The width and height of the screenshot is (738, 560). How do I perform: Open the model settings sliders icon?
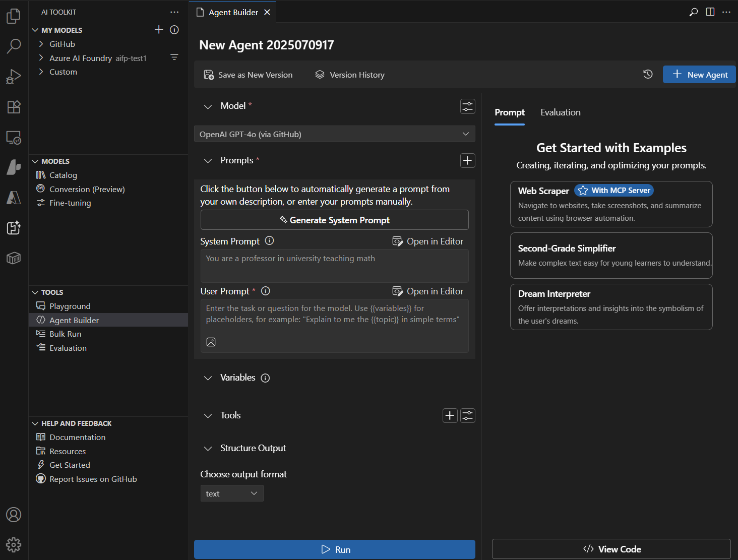467,106
